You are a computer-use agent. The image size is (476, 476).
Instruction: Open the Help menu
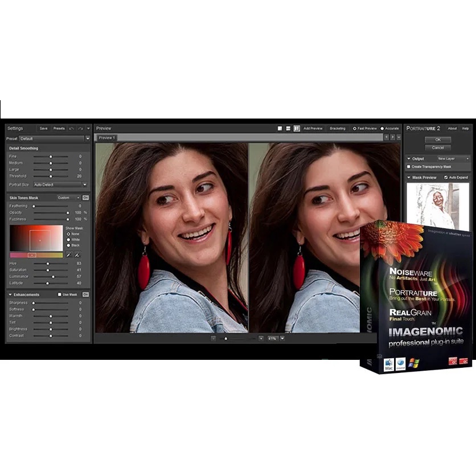[x=465, y=129]
